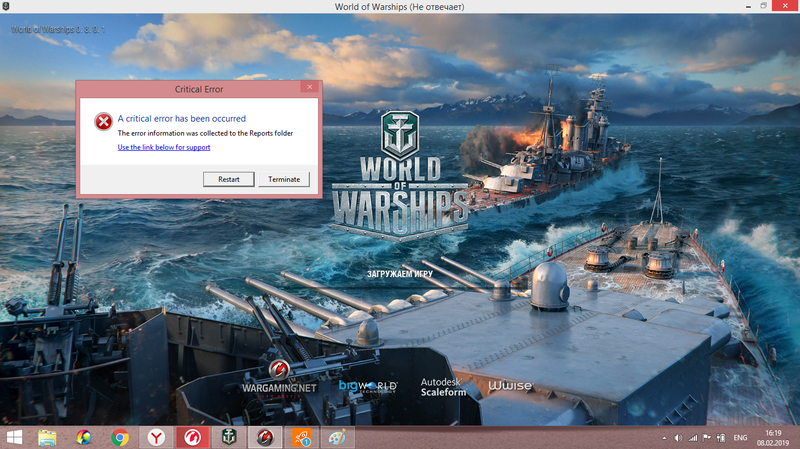Switch to the Paint app in the taskbar
800x449 pixels.
click(337, 438)
